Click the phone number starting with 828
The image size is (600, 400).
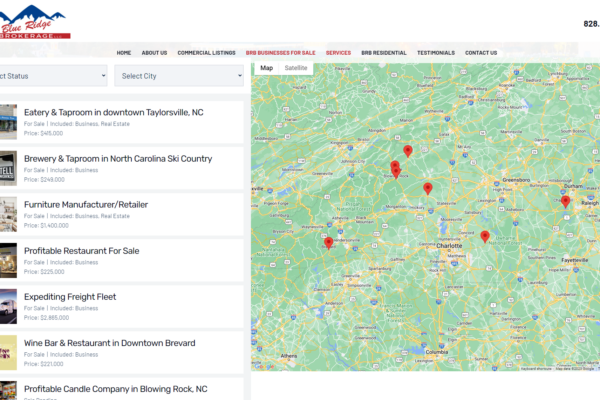click(x=592, y=24)
